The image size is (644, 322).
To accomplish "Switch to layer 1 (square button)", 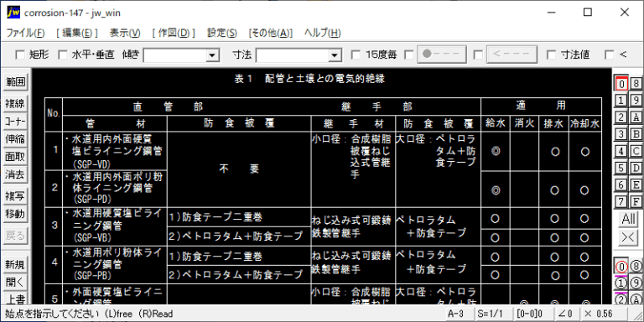I will coord(621,101).
